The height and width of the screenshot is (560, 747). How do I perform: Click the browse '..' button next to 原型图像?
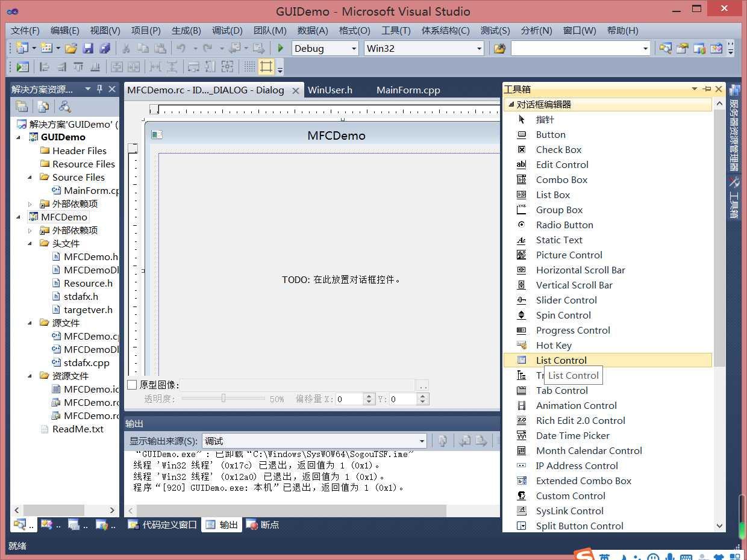(422, 385)
